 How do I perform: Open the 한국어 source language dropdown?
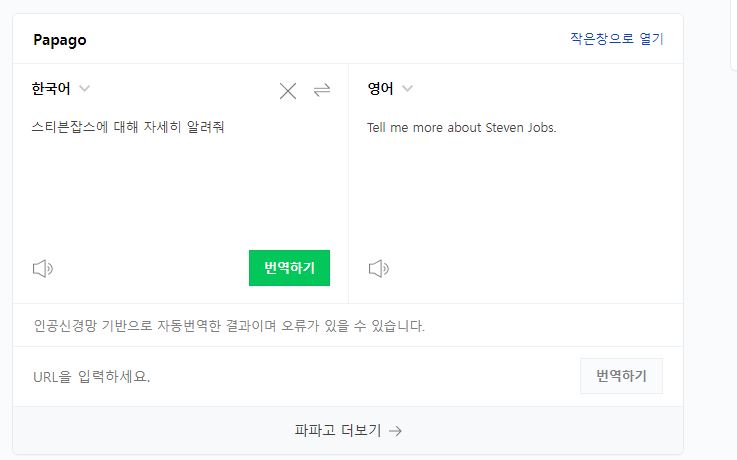[60, 88]
